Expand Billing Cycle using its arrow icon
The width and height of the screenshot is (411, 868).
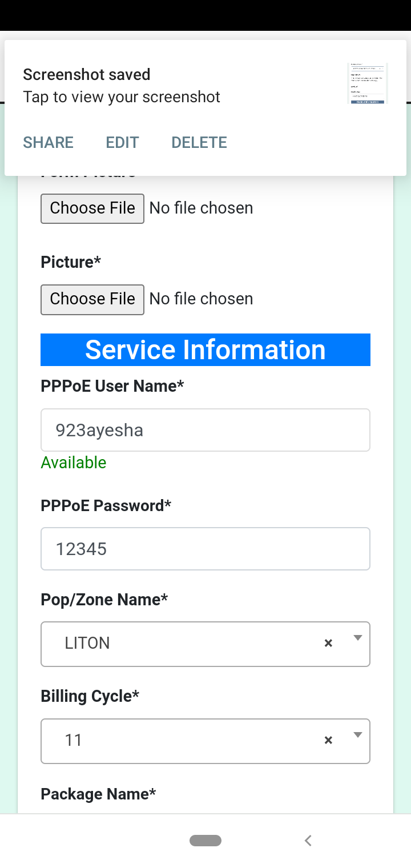coord(358,736)
